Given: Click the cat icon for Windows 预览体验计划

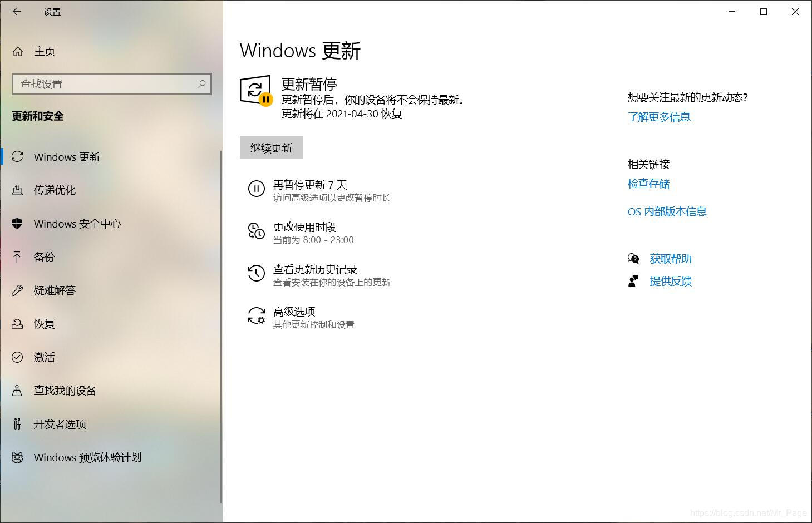Looking at the screenshot, I should click(17, 457).
